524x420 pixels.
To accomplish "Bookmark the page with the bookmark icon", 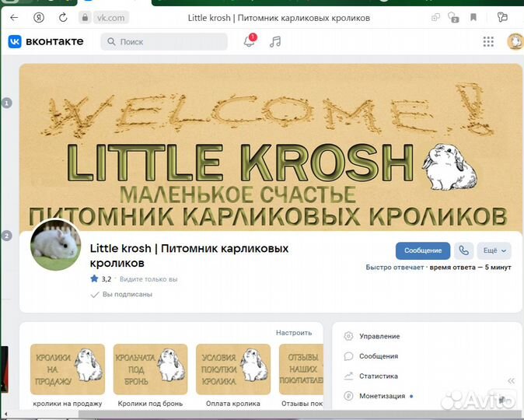I will pyautogui.click(x=473, y=17).
